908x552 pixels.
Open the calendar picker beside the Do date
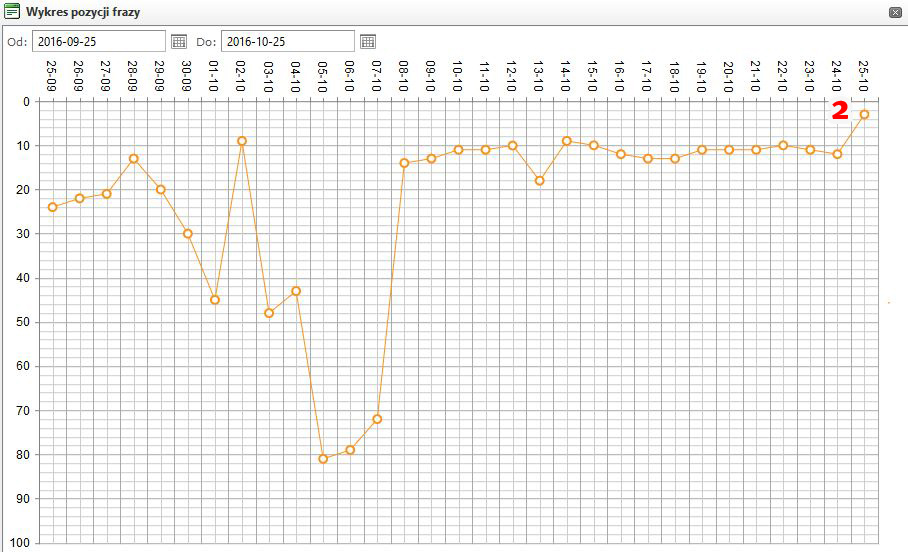[368, 42]
